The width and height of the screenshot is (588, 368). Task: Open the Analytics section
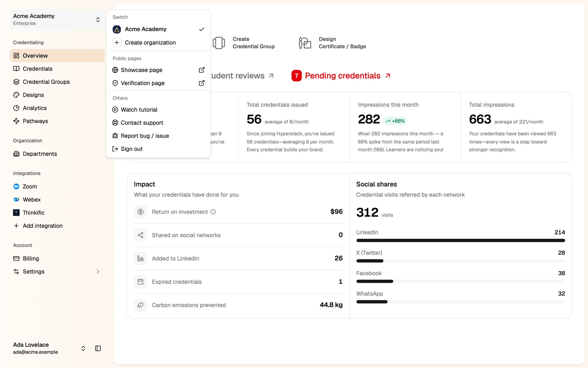(57, 108)
